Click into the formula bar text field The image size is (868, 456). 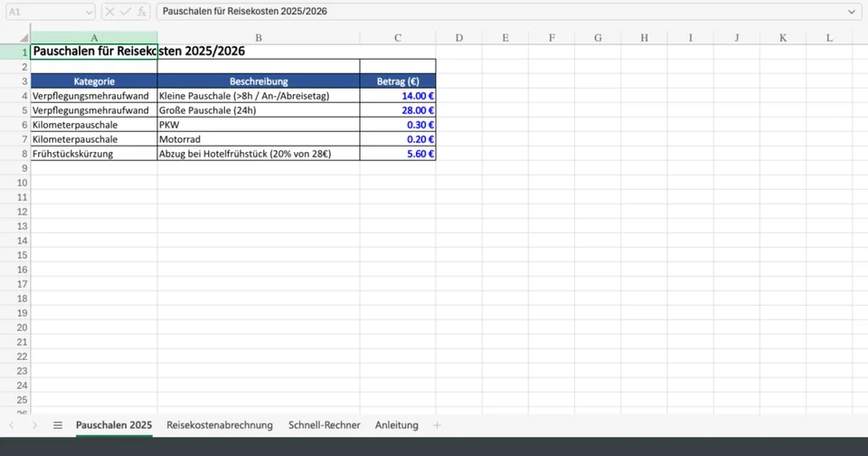[x=497, y=12]
